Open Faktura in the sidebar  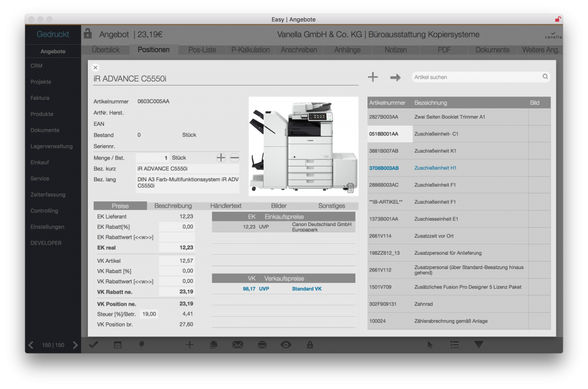coord(40,98)
